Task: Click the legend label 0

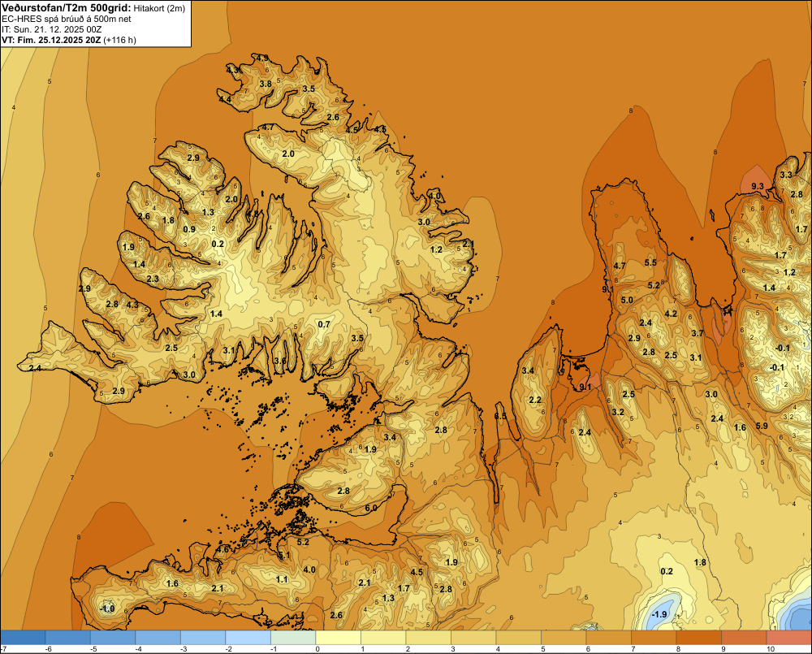Action: (317, 649)
